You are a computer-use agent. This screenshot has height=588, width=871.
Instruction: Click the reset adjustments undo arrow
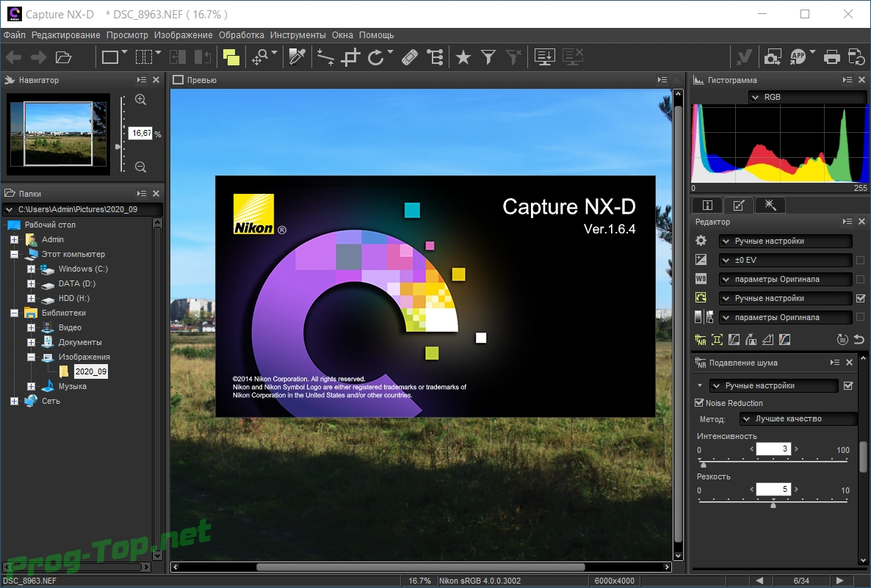[859, 340]
